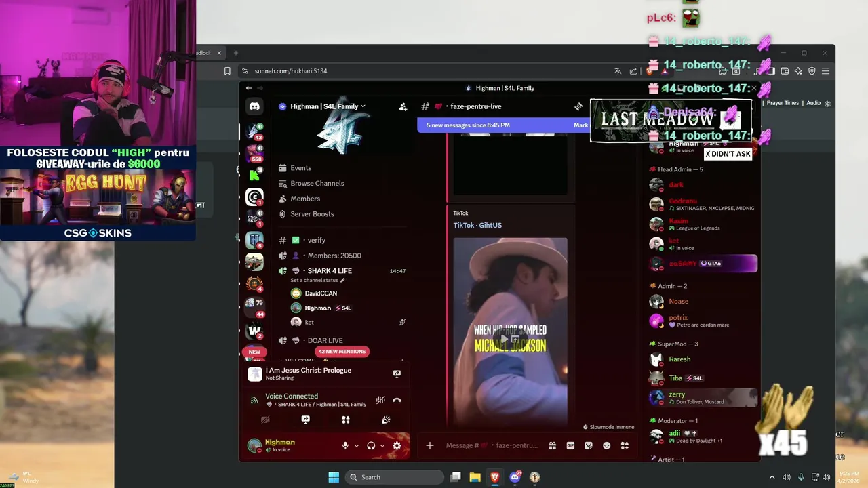Open the GIF picker
The height and width of the screenshot is (488, 868).
click(570, 445)
